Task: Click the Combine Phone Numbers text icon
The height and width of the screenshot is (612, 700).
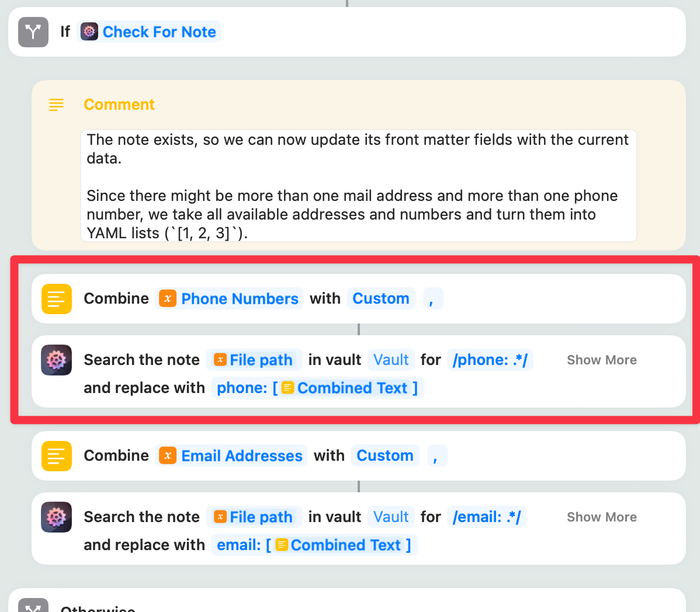Action: tap(57, 299)
